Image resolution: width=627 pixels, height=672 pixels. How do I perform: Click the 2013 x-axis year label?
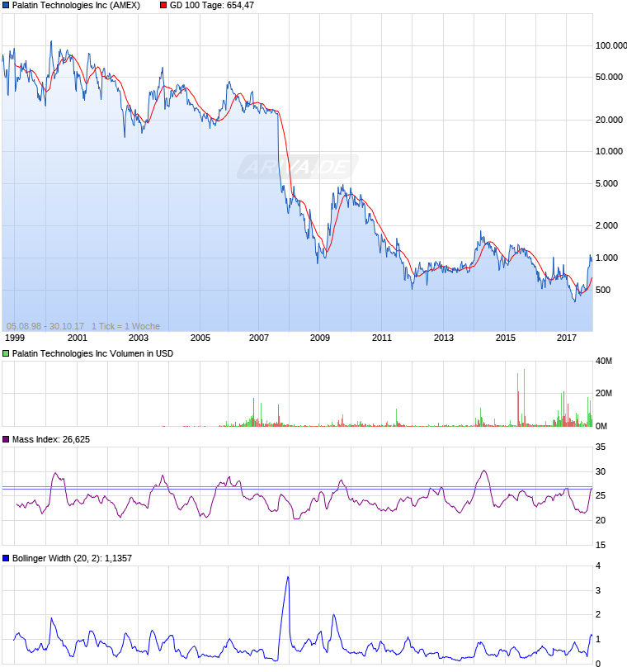443,338
